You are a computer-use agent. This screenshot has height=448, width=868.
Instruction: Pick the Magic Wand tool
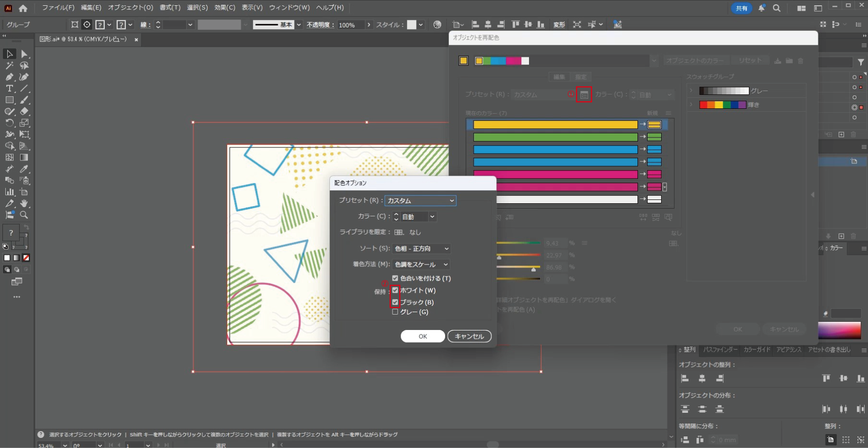pos(9,66)
